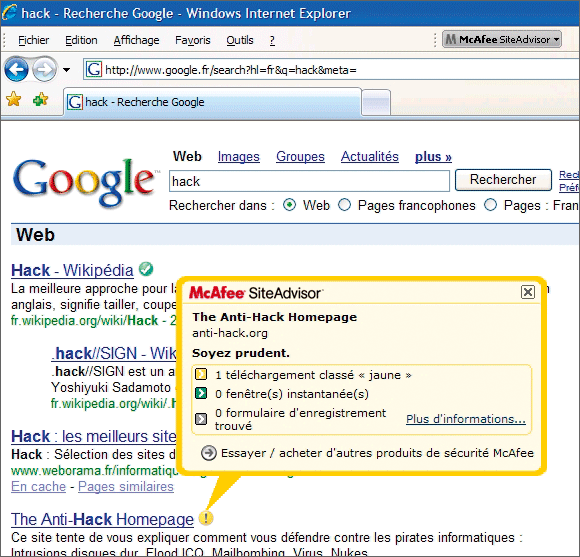Open a new blank tab

[x=376, y=102]
